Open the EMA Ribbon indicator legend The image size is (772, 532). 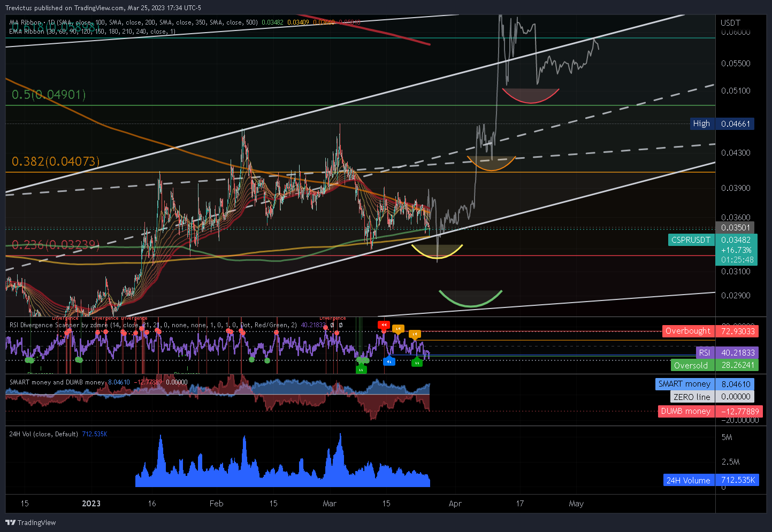pos(92,32)
